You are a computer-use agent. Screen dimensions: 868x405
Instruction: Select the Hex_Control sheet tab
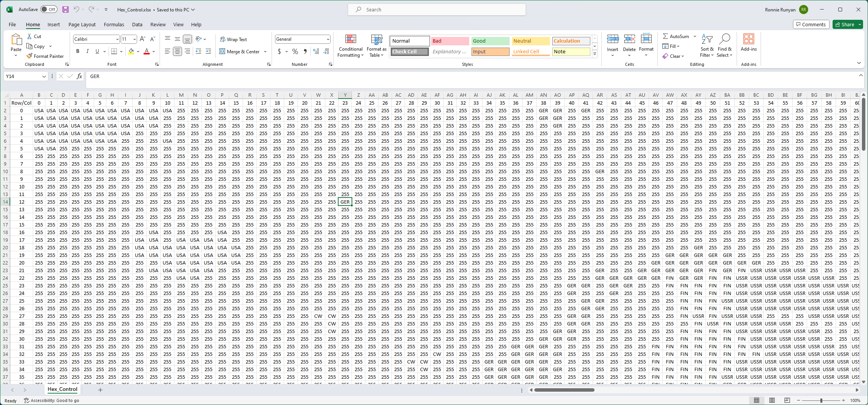[x=62, y=389]
